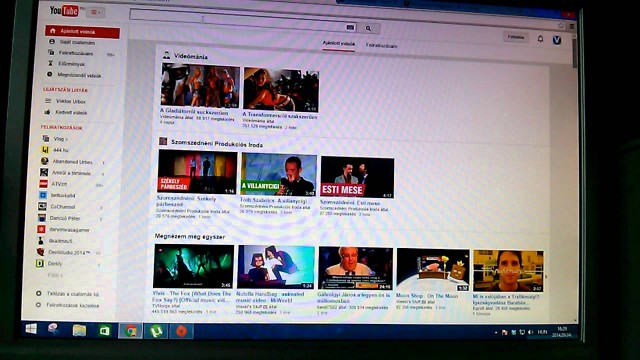Open the Chrome menu icon

click(x=571, y=26)
